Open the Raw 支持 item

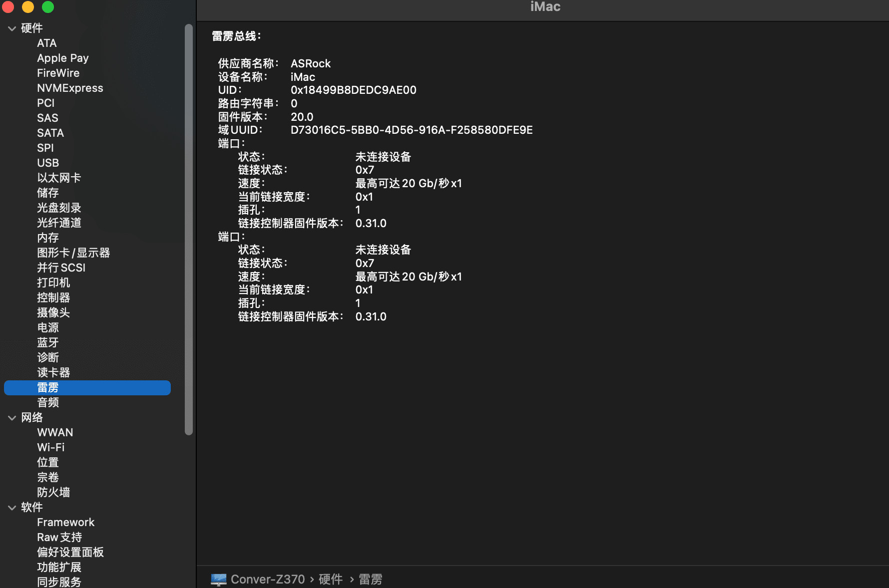point(59,538)
